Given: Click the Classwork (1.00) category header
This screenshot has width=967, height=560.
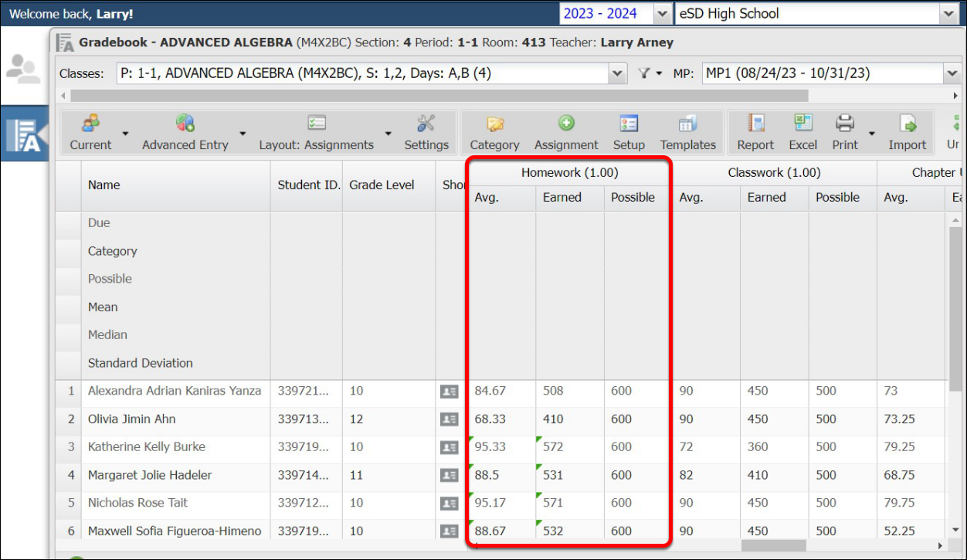Looking at the screenshot, I should tap(774, 173).
